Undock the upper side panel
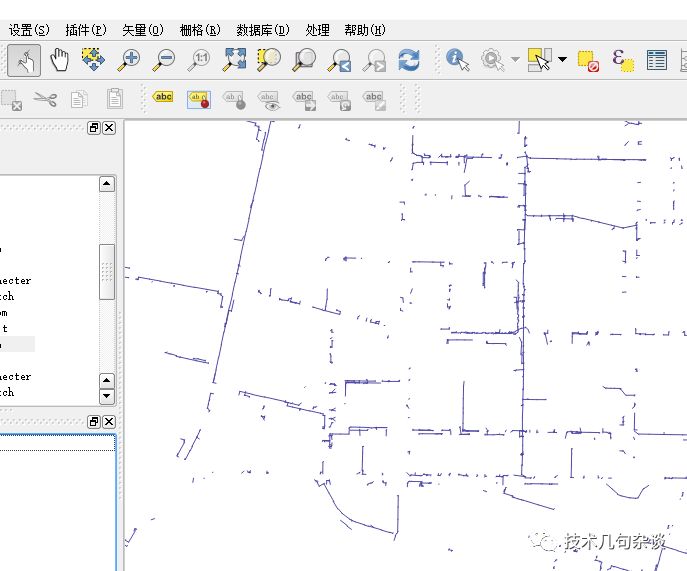The height and width of the screenshot is (571, 687). [x=94, y=128]
